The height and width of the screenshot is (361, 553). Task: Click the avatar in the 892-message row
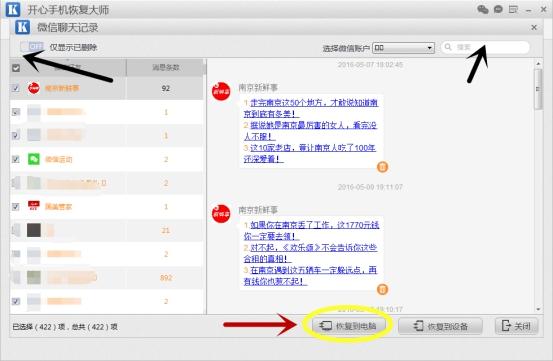click(x=34, y=277)
